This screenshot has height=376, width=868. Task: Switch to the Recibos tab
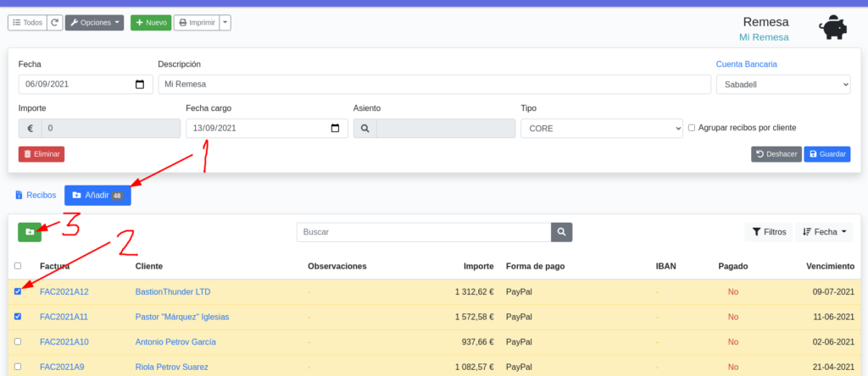click(x=35, y=195)
